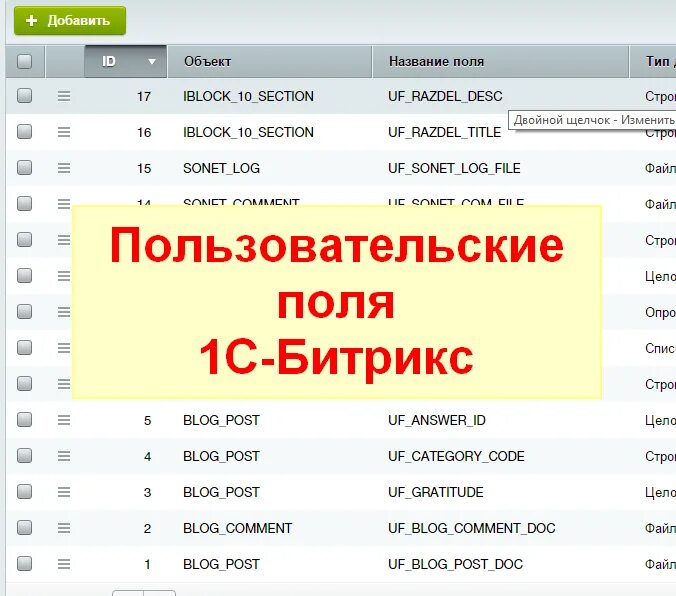
Task: Click ID value 17 cell
Action: point(144,96)
